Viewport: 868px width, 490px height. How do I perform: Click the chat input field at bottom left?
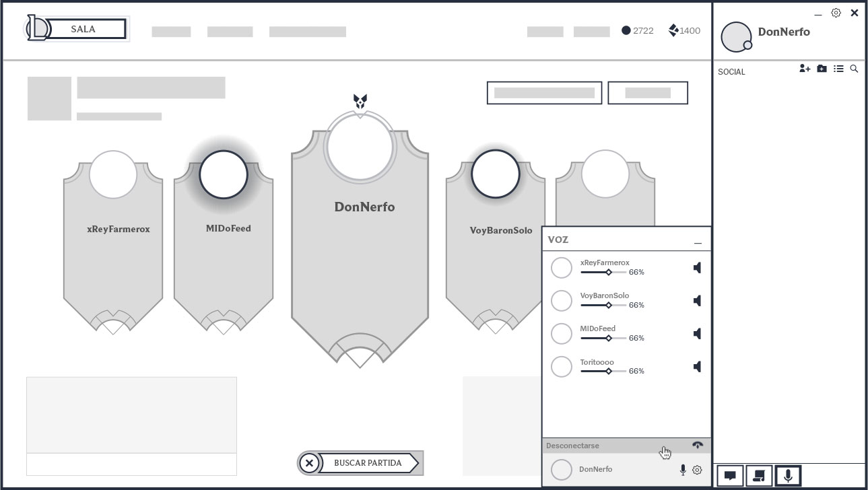pyautogui.click(x=131, y=464)
